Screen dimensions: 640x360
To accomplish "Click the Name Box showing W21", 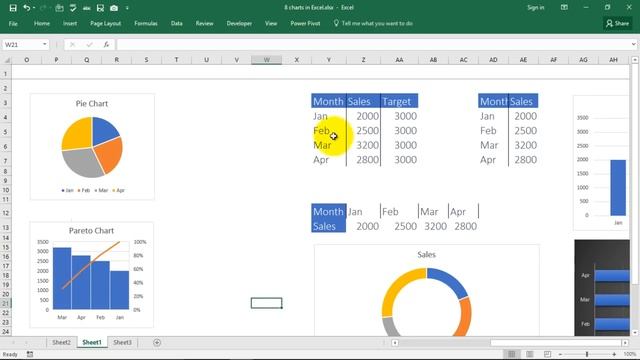I will tap(21, 44).
